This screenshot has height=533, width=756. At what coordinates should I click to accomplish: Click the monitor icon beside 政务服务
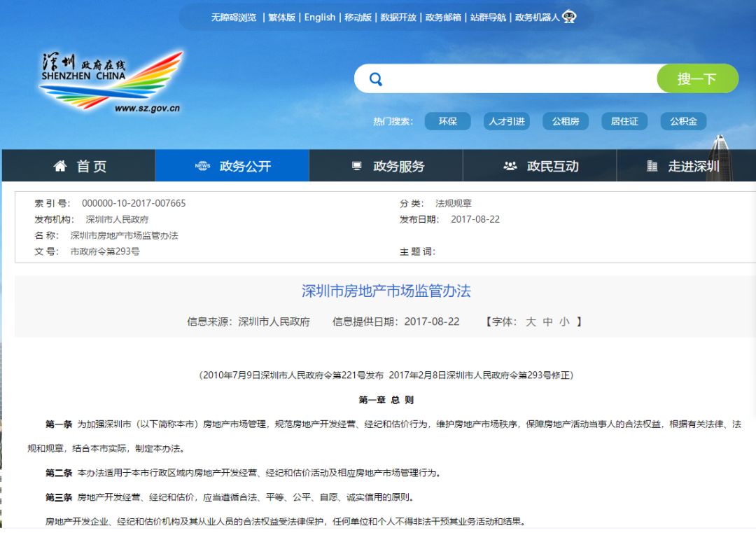pos(357,166)
